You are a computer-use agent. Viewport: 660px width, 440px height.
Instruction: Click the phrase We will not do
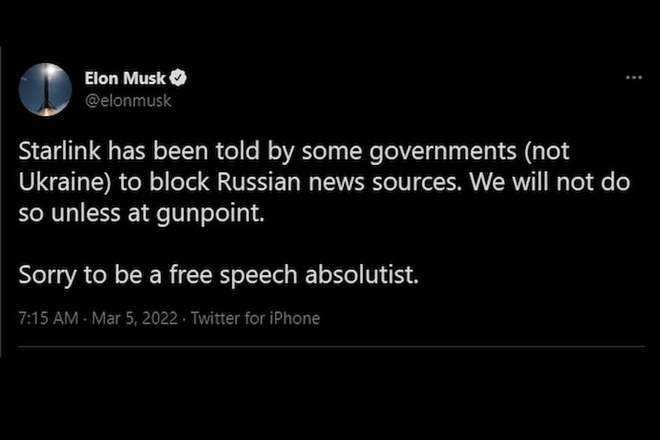(x=550, y=182)
